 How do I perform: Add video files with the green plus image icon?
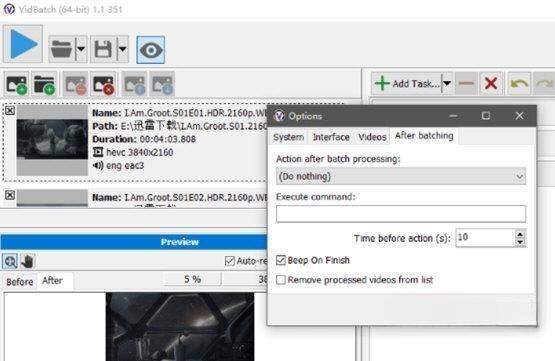[x=17, y=85]
